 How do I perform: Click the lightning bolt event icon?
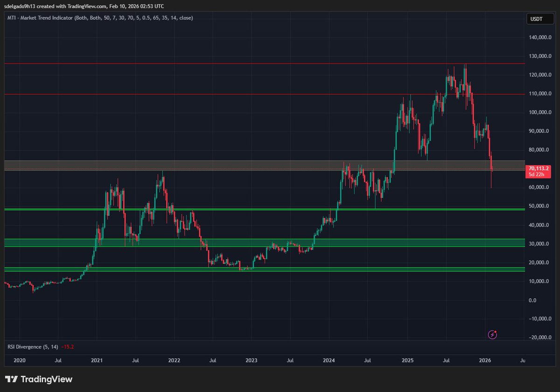492,334
